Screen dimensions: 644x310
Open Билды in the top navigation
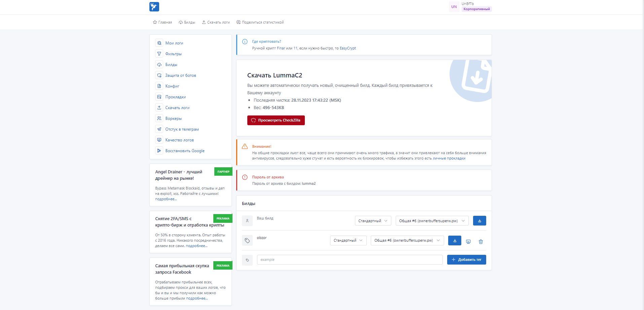tap(187, 22)
